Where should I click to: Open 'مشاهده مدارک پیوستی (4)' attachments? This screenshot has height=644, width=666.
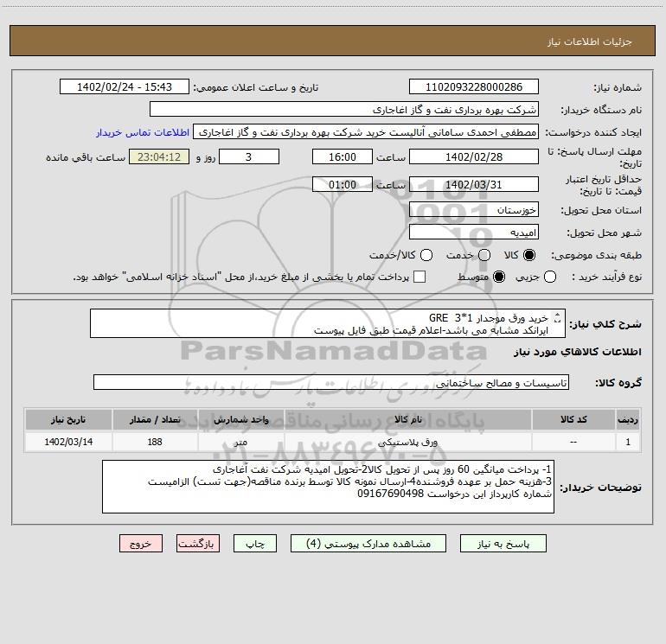tap(368, 544)
